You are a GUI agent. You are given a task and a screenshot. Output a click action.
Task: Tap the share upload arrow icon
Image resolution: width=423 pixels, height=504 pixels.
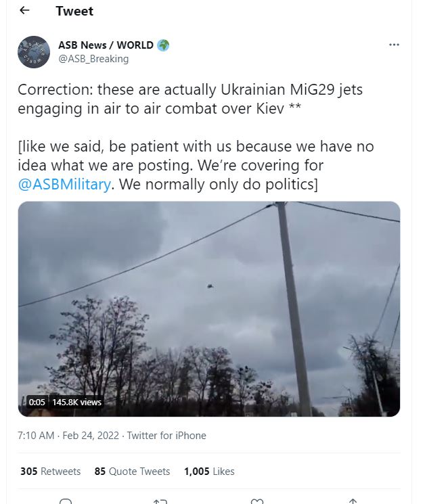click(352, 501)
